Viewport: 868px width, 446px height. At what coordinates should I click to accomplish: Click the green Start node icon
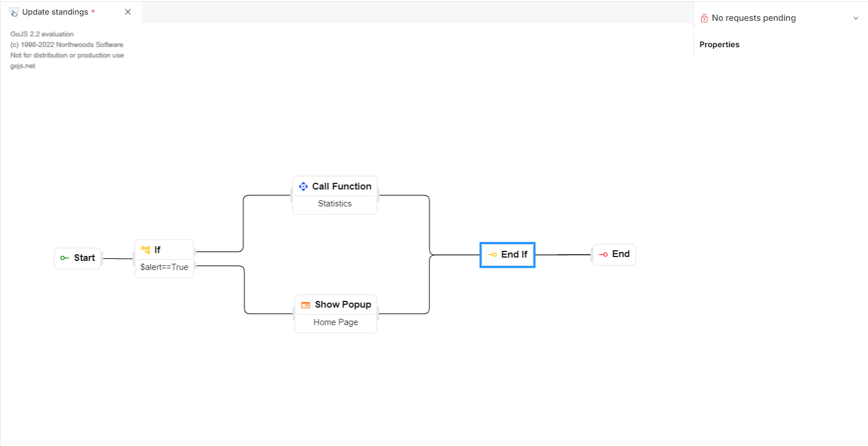pos(65,258)
